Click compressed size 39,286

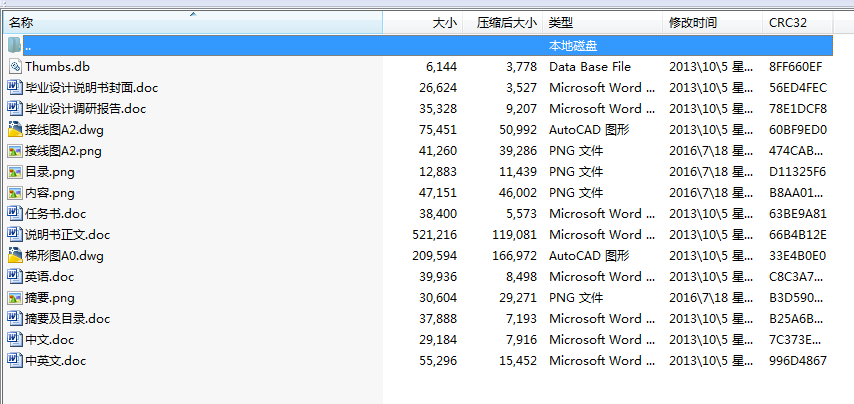tap(518, 151)
